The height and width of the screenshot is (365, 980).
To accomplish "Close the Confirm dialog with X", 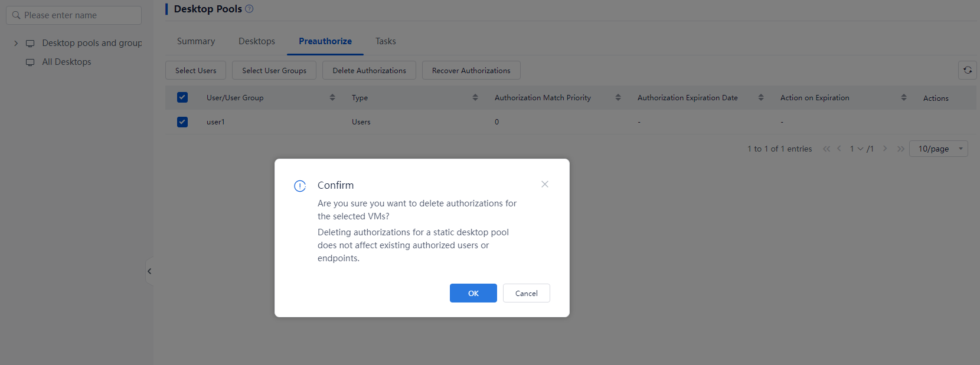I will pyautogui.click(x=545, y=184).
